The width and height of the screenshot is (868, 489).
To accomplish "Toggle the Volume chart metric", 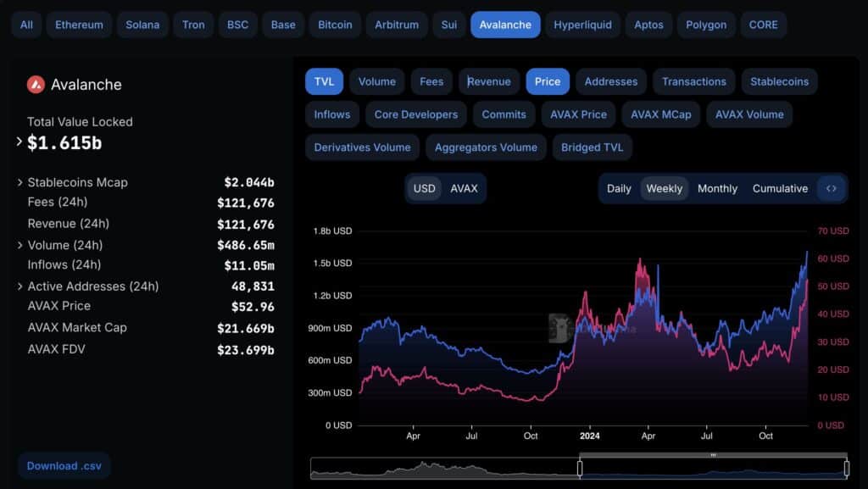I will click(x=377, y=81).
